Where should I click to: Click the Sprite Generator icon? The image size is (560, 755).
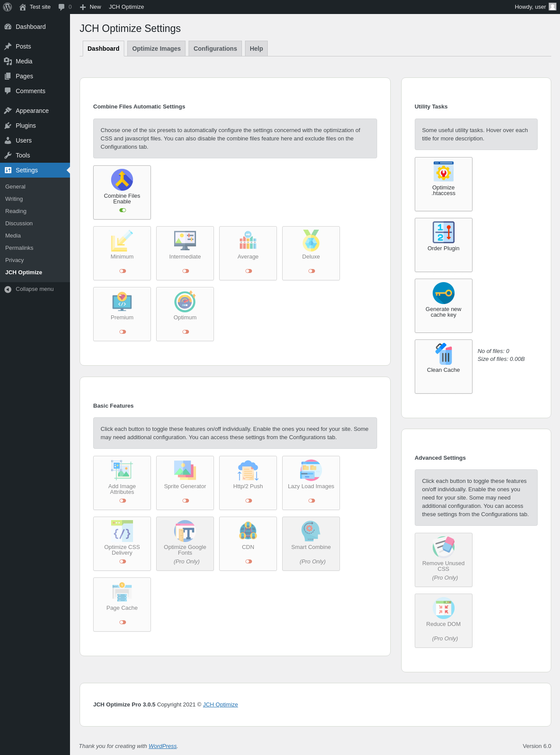185,470
